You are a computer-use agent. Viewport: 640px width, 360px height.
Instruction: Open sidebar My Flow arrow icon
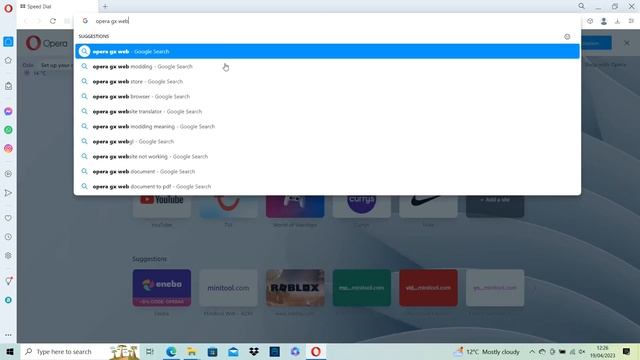click(x=8, y=193)
